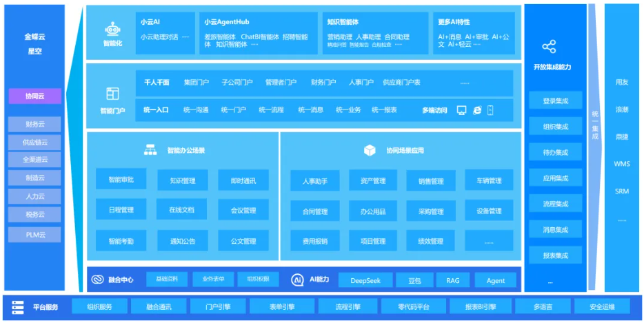This screenshot has height=325, width=644.
Task: Click the 车辆管理 box
Action: (489, 180)
